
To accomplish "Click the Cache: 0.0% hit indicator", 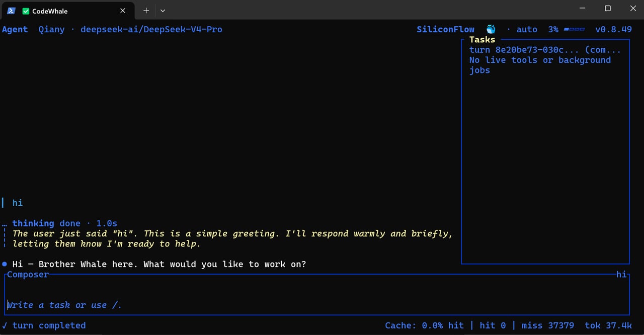I will click(424, 325).
